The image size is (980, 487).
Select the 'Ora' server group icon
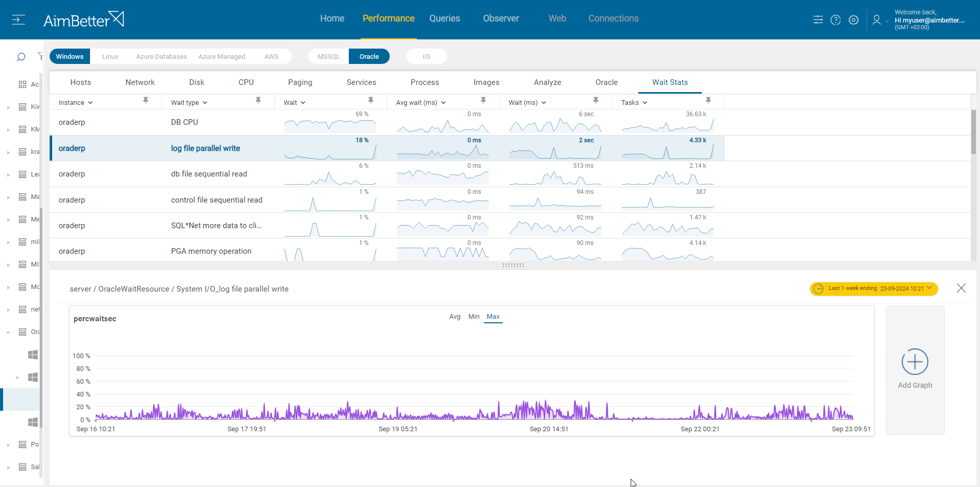[23, 332]
